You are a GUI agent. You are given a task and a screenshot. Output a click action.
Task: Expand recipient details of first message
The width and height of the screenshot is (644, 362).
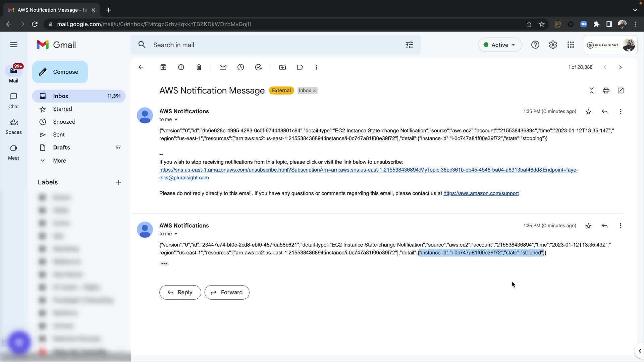point(176,120)
